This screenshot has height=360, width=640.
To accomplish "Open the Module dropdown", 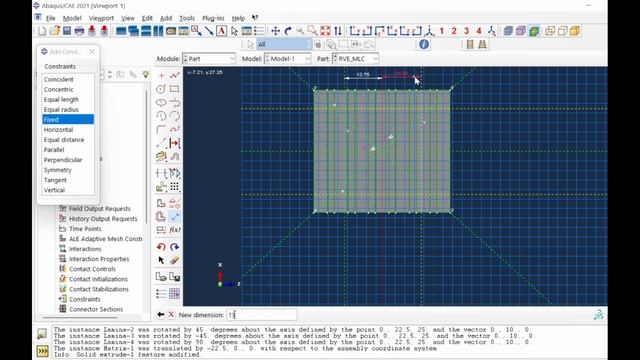I will point(209,59).
